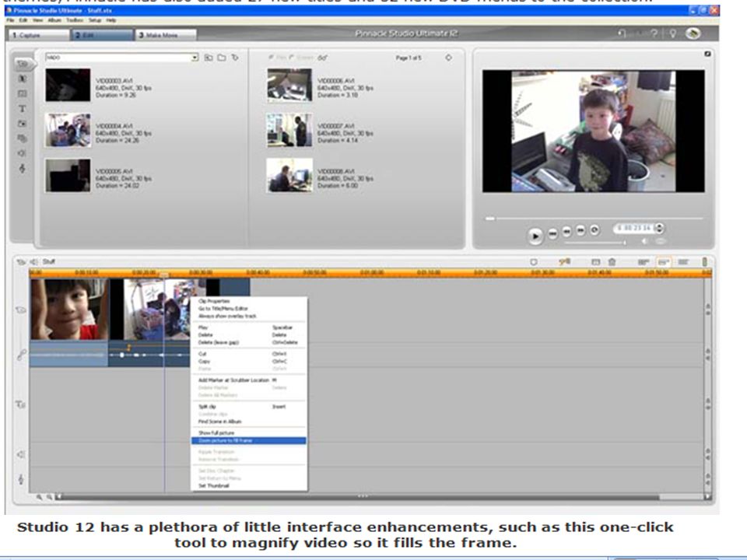Click the parent folder icon beside album path
This screenshot has width=747, height=560.
click(209, 58)
